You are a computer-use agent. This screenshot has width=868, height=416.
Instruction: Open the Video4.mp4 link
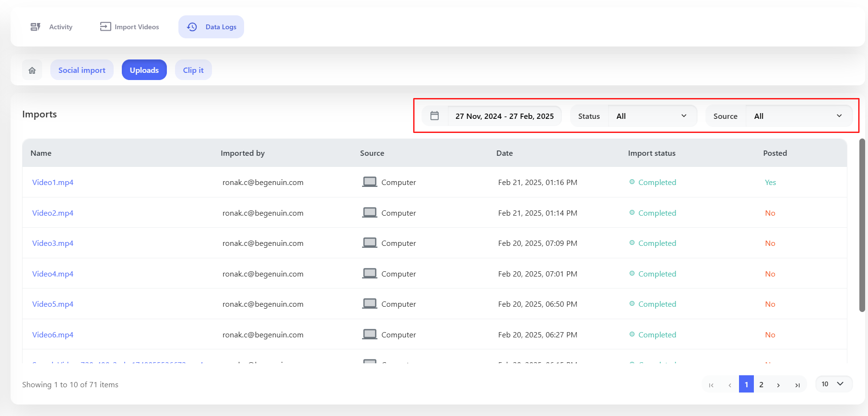53,274
